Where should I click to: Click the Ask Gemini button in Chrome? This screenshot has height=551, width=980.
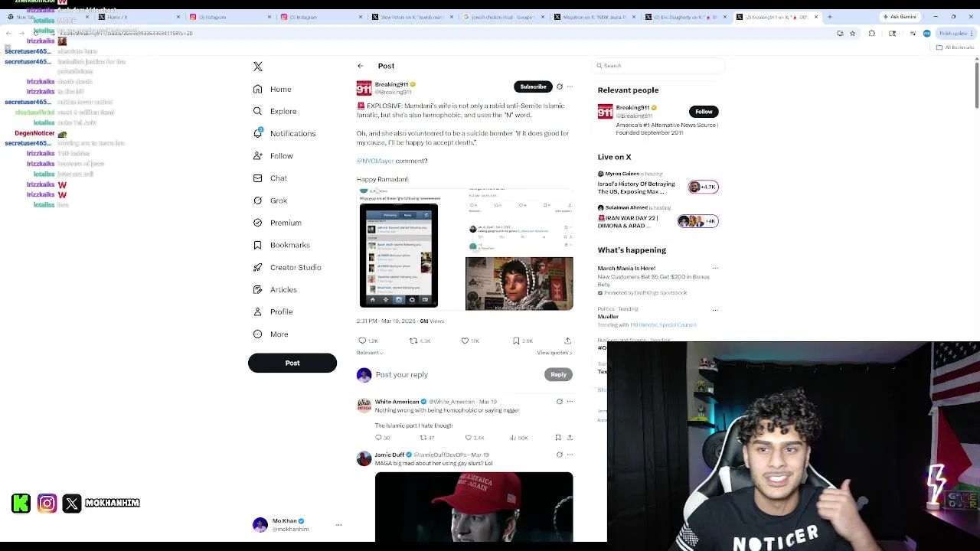pyautogui.click(x=900, y=17)
